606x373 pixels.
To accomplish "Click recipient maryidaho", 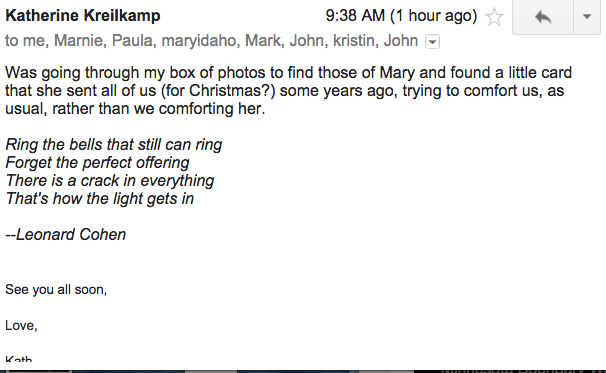I will tap(199, 41).
